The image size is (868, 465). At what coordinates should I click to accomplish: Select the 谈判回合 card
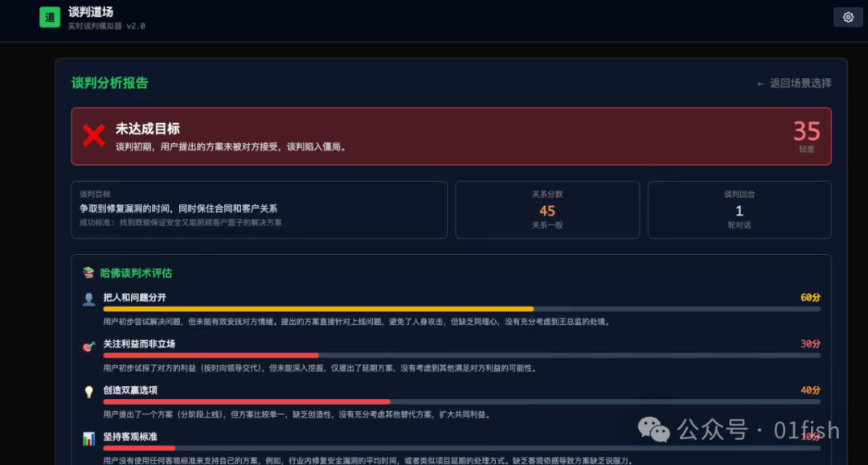click(739, 210)
